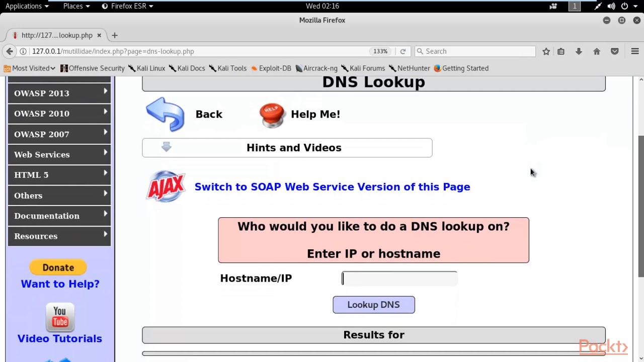This screenshot has width=644, height=362.
Task: Click the blue Back arrow icon
Action: click(166, 115)
